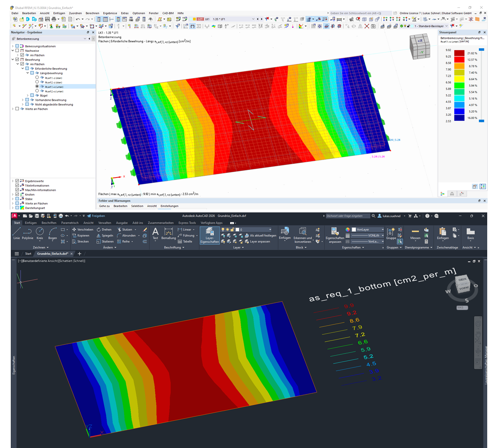This screenshot has height=448, width=498.
Task: Expand the Zeichnen panel in AutoCAD
Action: click(40, 248)
